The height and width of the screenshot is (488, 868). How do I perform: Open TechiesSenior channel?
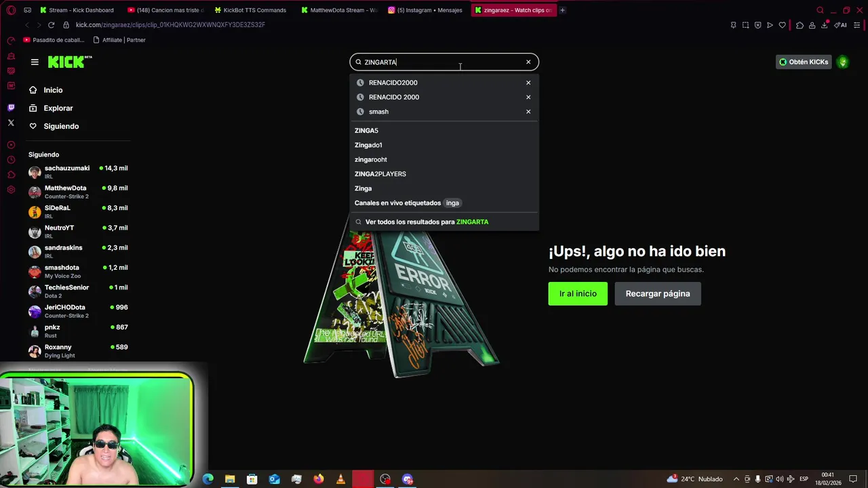(78, 291)
